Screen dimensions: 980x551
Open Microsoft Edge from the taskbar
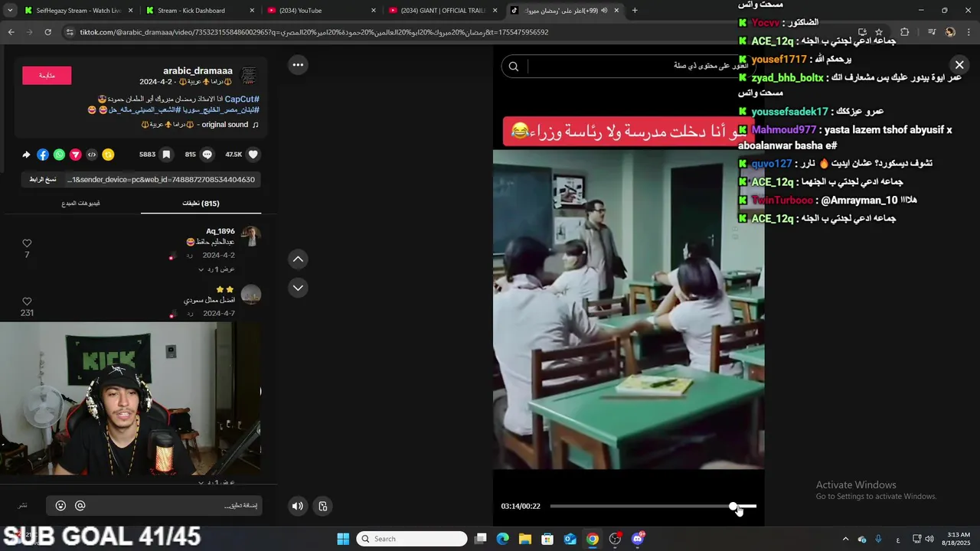tap(502, 539)
